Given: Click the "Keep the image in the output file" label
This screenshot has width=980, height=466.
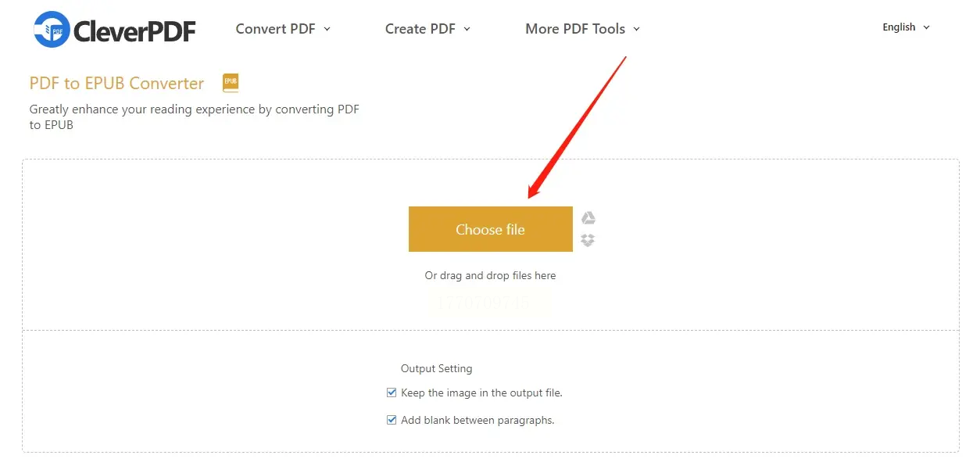Looking at the screenshot, I should pos(481,393).
